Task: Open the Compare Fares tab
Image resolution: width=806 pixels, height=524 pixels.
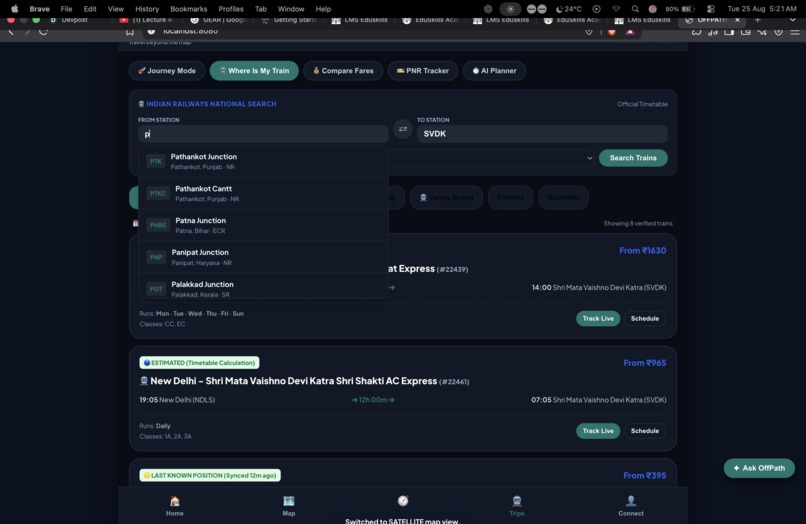Action: click(343, 71)
